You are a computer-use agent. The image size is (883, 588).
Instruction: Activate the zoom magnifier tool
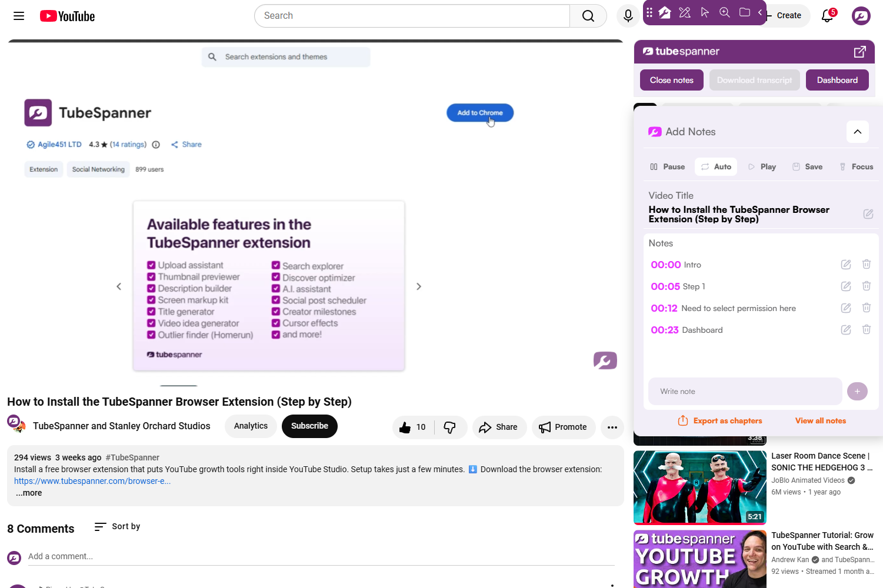(725, 12)
